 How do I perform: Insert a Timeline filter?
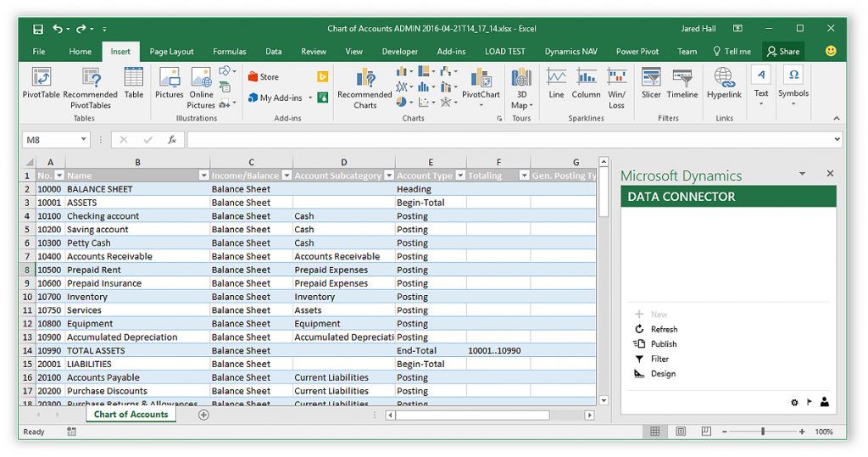[682, 82]
